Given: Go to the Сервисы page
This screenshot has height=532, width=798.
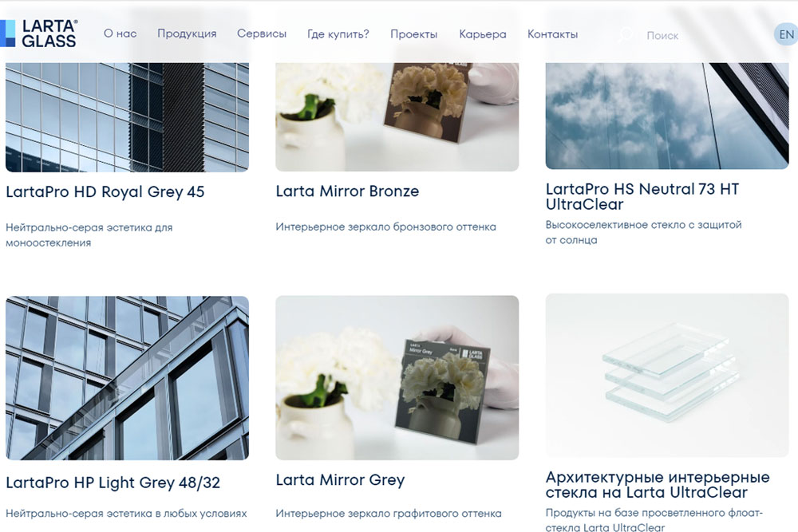Looking at the screenshot, I should point(262,33).
